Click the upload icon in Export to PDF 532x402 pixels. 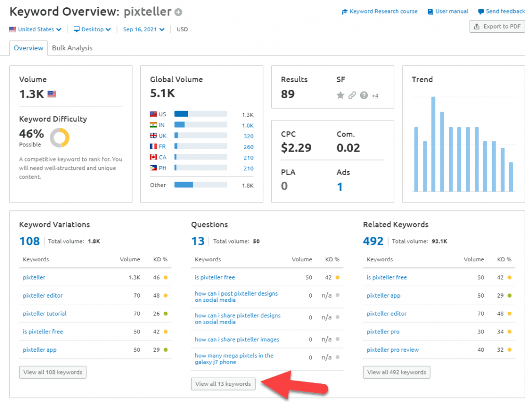477,26
